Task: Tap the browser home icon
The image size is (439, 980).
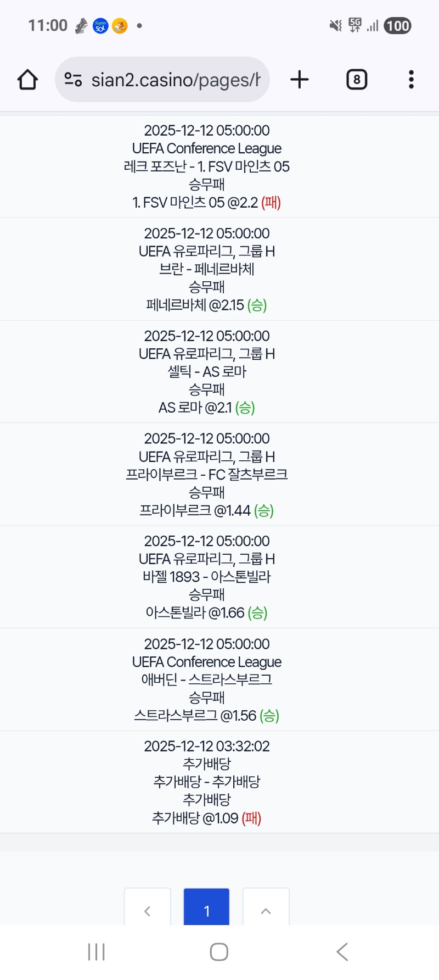Action: pyautogui.click(x=27, y=80)
